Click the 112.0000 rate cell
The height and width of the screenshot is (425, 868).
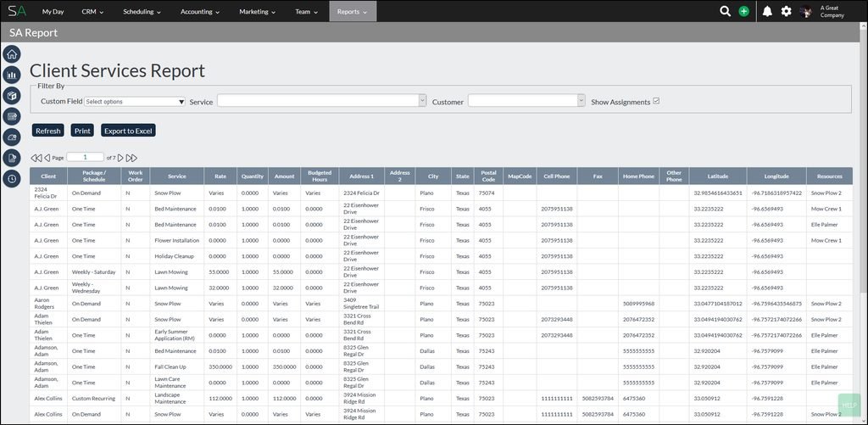pyautogui.click(x=220, y=399)
